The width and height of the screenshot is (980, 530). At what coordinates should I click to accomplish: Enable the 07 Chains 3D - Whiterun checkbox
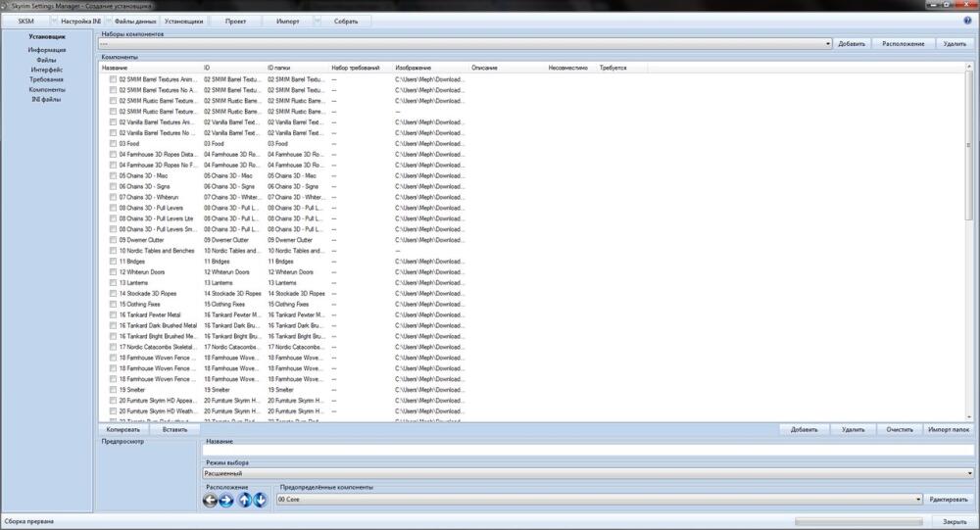[x=113, y=197]
